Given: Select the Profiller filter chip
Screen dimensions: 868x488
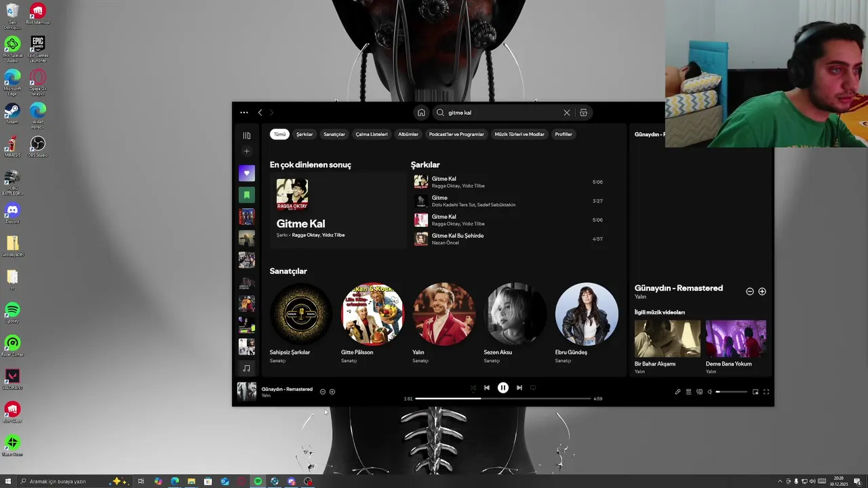Looking at the screenshot, I should [564, 134].
